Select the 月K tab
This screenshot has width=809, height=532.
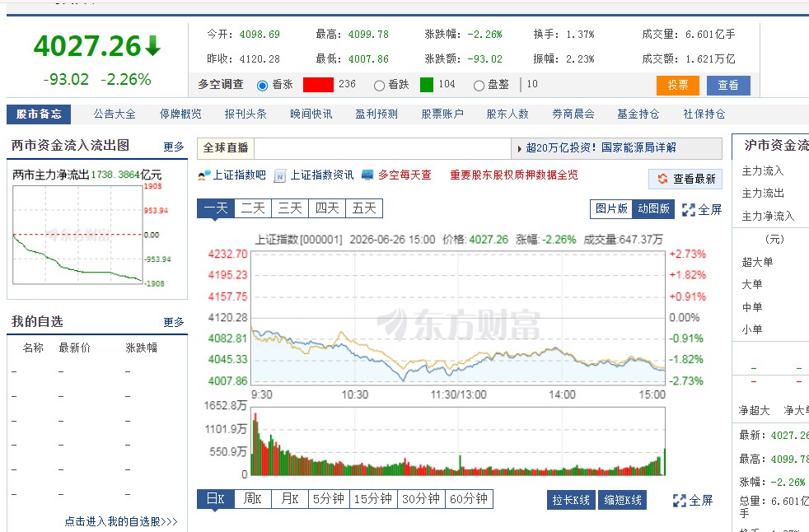pos(290,499)
